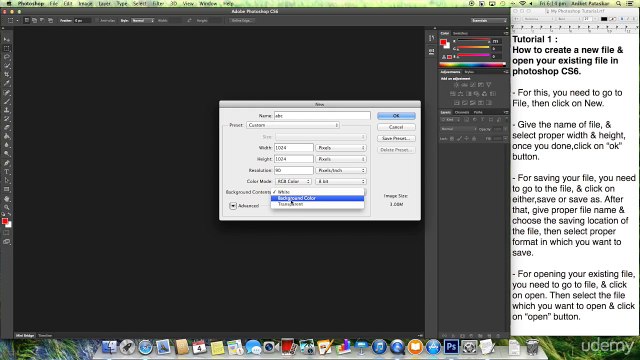Click Cancel in the New dialog
The height and width of the screenshot is (360, 640).
[396, 127]
